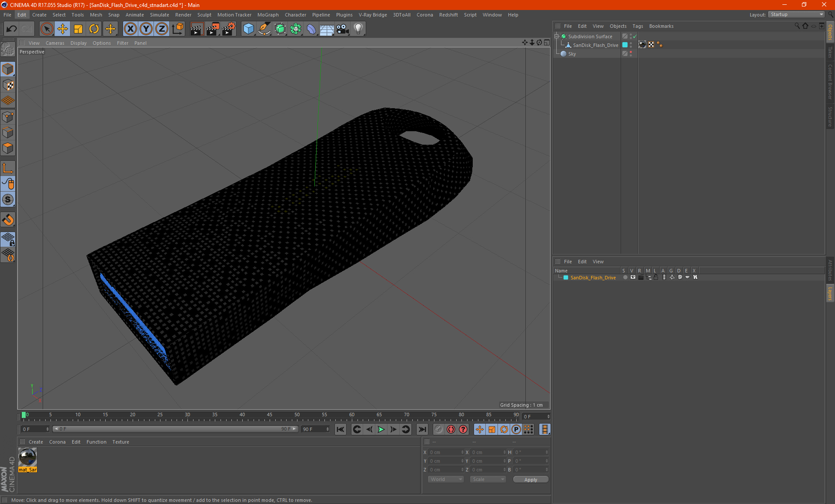Collapse the Subdivision Surface tree node

point(556,36)
